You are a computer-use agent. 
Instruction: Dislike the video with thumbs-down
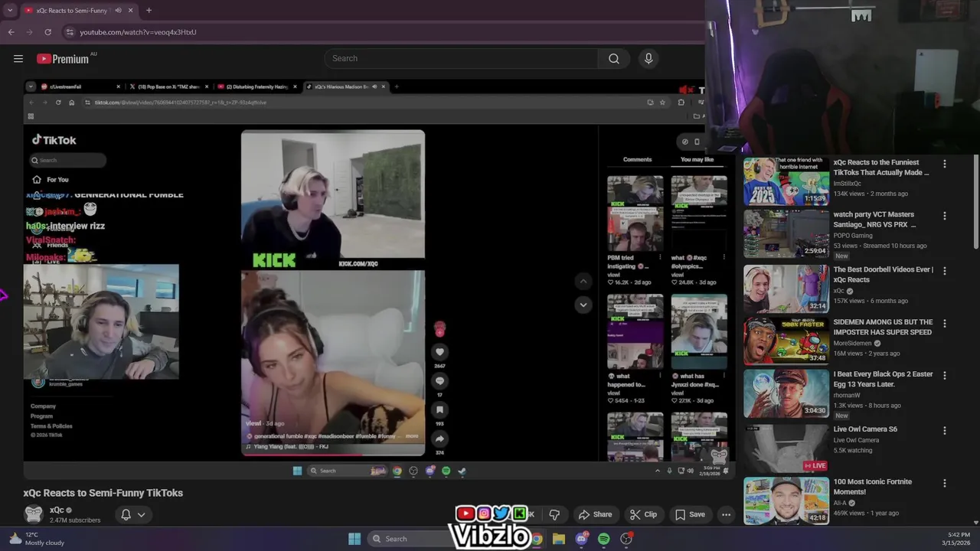tap(554, 515)
